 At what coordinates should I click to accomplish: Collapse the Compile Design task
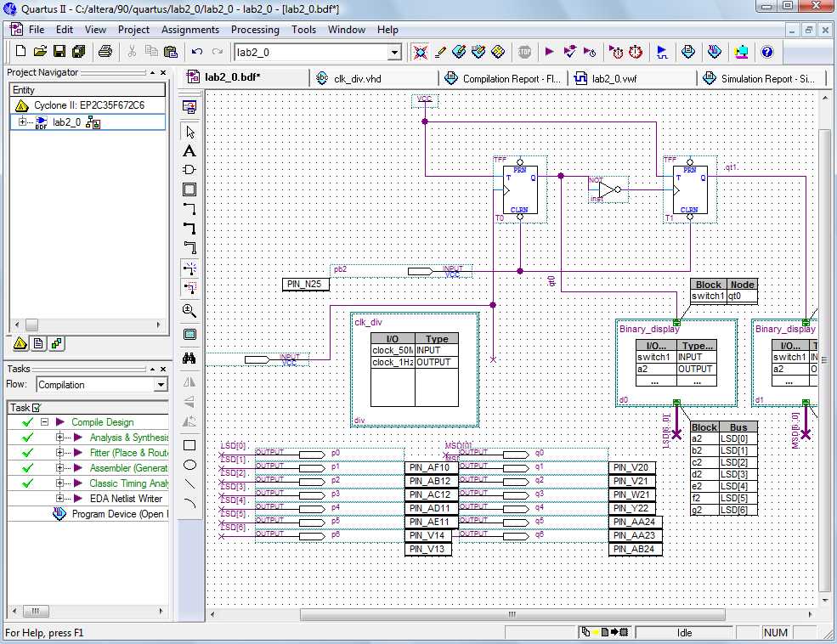[45, 422]
